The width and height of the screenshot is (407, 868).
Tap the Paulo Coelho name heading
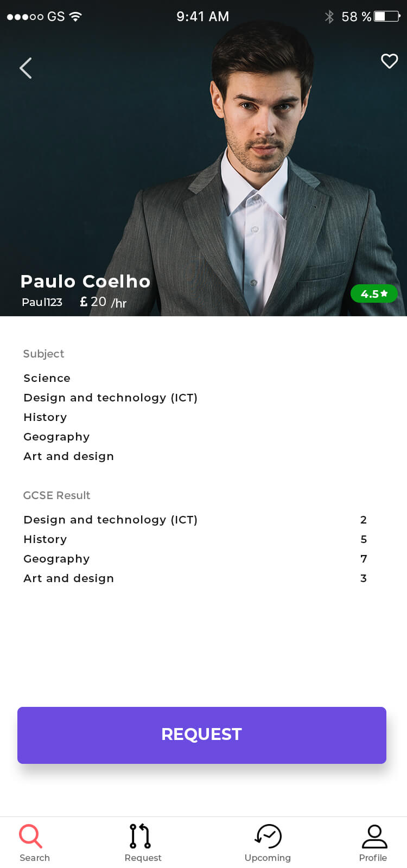pyautogui.click(x=85, y=281)
